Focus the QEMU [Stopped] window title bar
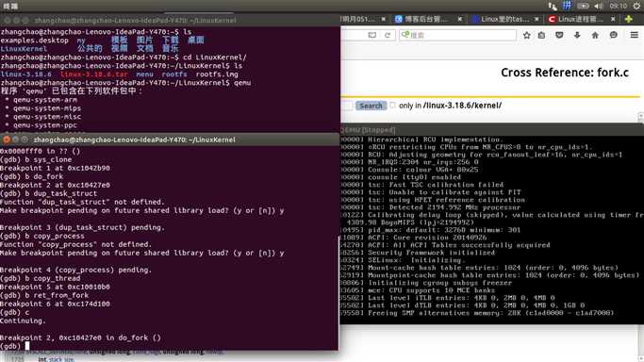644x362 pixels. click(x=491, y=130)
